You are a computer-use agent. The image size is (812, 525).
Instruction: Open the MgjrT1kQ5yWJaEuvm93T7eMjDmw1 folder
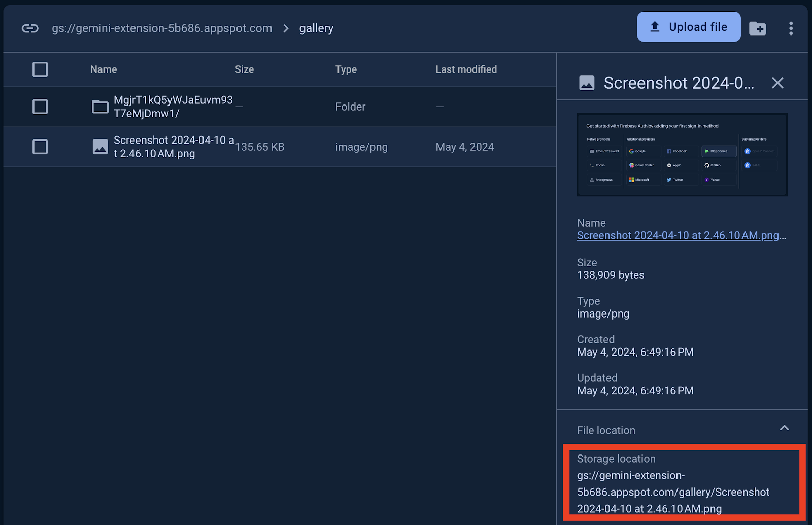point(173,107)
